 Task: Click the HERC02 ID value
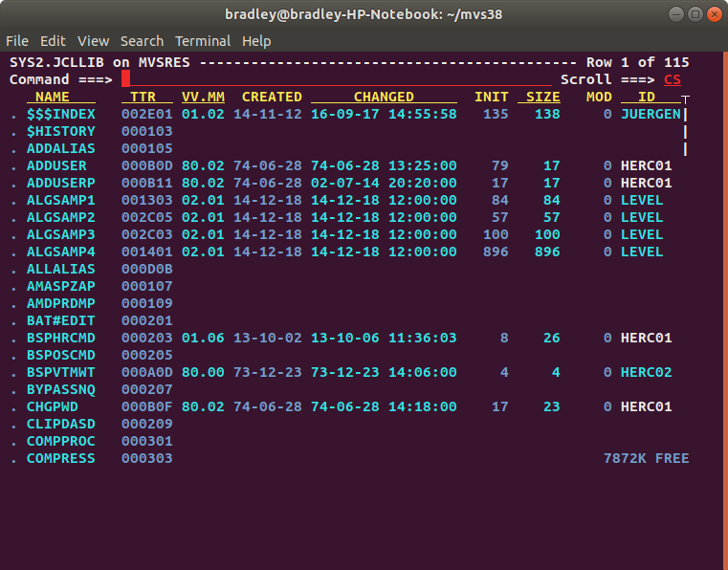pyautogui.click(x=647, y=372)
